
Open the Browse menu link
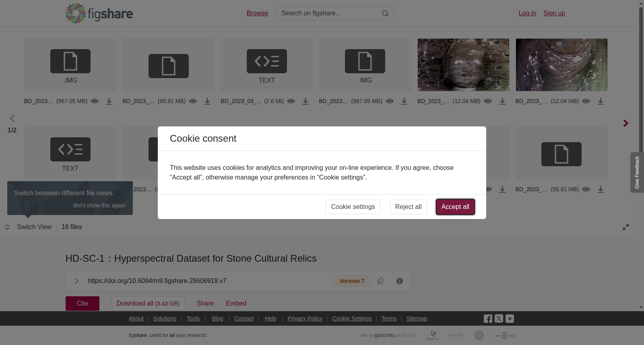(257, 13)
